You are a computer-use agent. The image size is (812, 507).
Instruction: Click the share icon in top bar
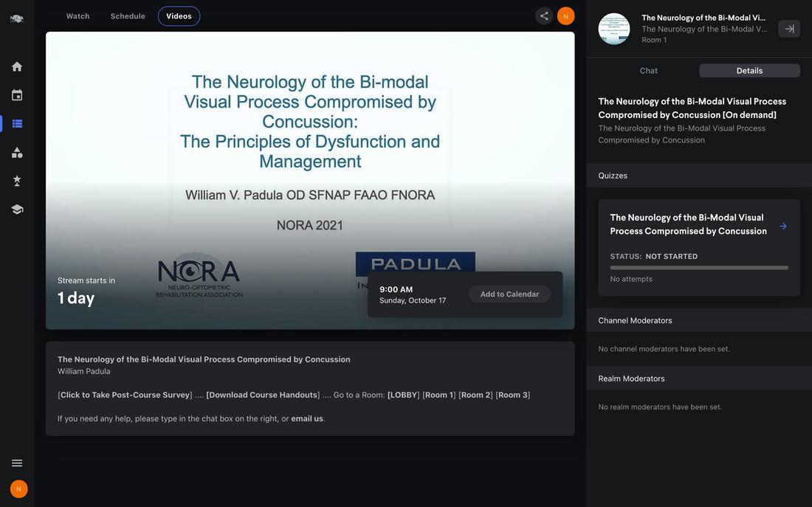point(544,16)
